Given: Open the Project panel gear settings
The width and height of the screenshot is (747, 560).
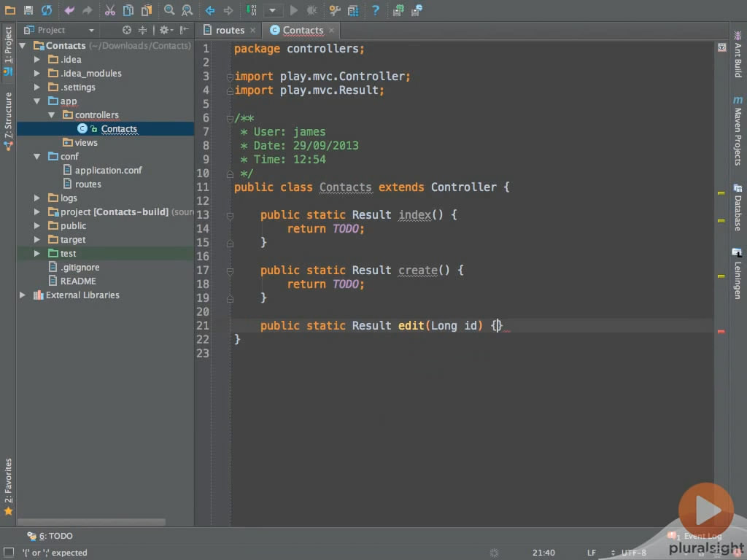Looking at the screenshot, I should [x=166, y=30].
